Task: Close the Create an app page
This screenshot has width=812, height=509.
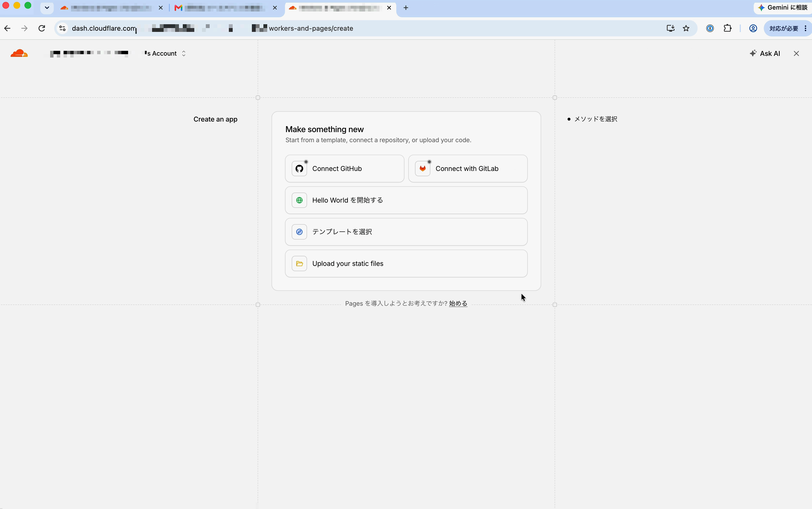Action: pos(796,53)
